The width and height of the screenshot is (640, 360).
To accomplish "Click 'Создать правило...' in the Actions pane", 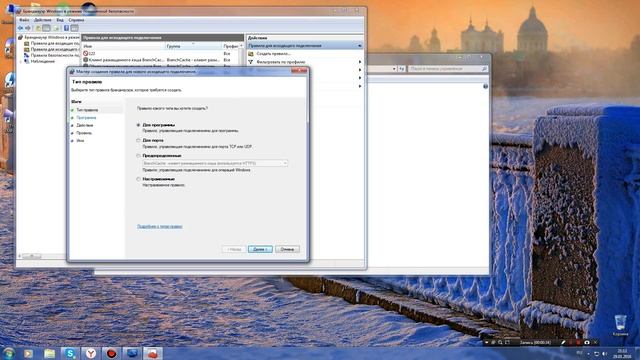I will [273, 54].
